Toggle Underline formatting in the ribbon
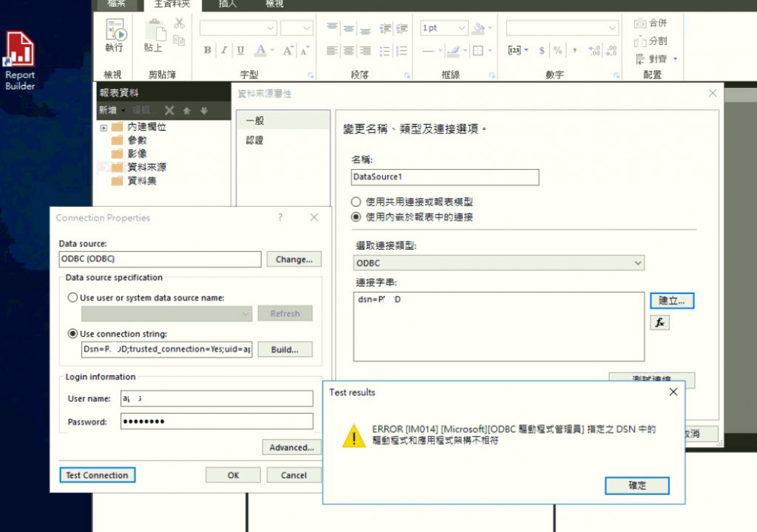The height and width of the screenshot is (532, 757). click(240, 50)
